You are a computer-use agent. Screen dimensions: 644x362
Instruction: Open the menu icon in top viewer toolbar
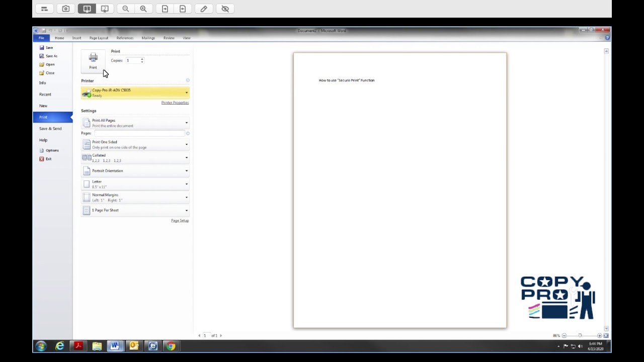pyautogui.click(x=44, y=9)
